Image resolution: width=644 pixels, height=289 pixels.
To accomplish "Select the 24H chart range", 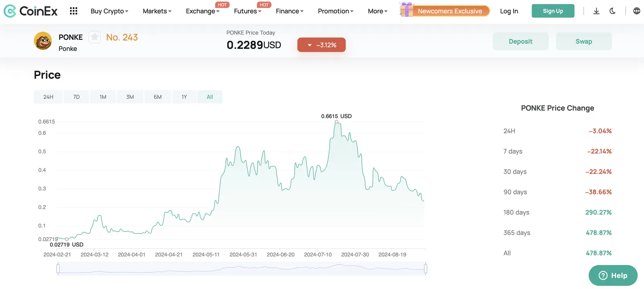I will pos(48,97).
